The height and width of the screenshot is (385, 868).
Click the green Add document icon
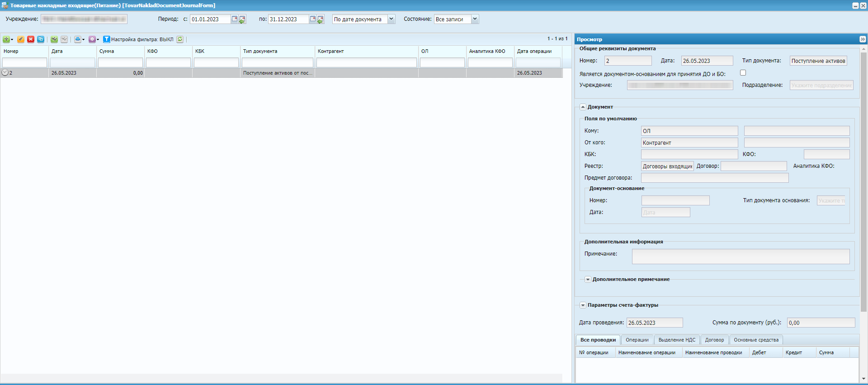click(x=6, y=39)
